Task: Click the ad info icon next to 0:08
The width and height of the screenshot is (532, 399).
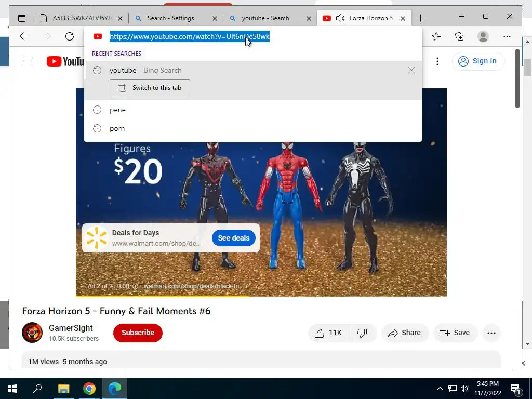Action: coord(135,286)
